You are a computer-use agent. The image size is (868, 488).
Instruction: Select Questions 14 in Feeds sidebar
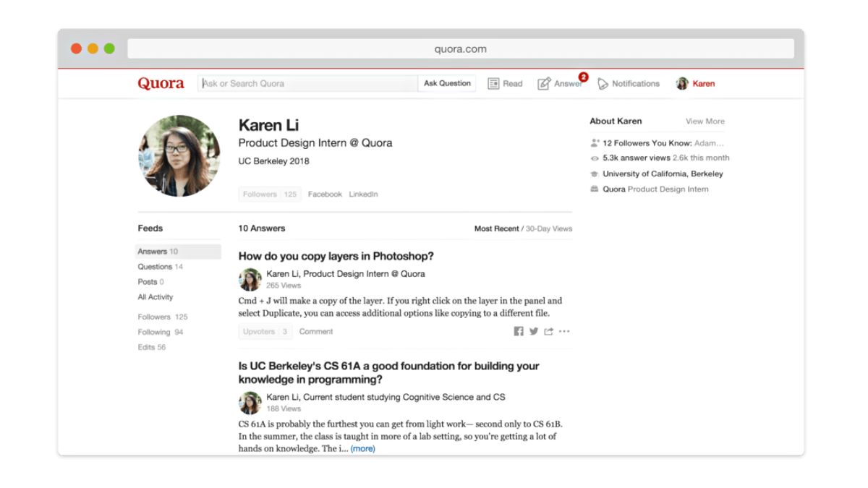160,267
